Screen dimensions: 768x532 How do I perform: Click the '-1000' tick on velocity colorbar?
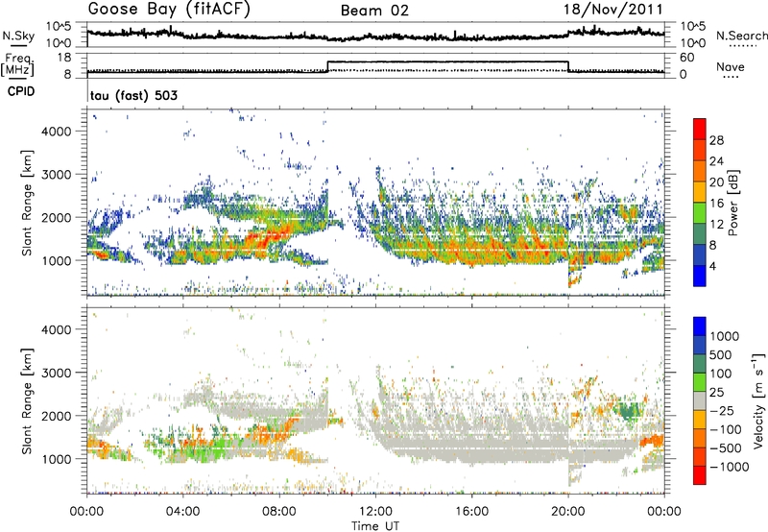click(x=729, y=467)
